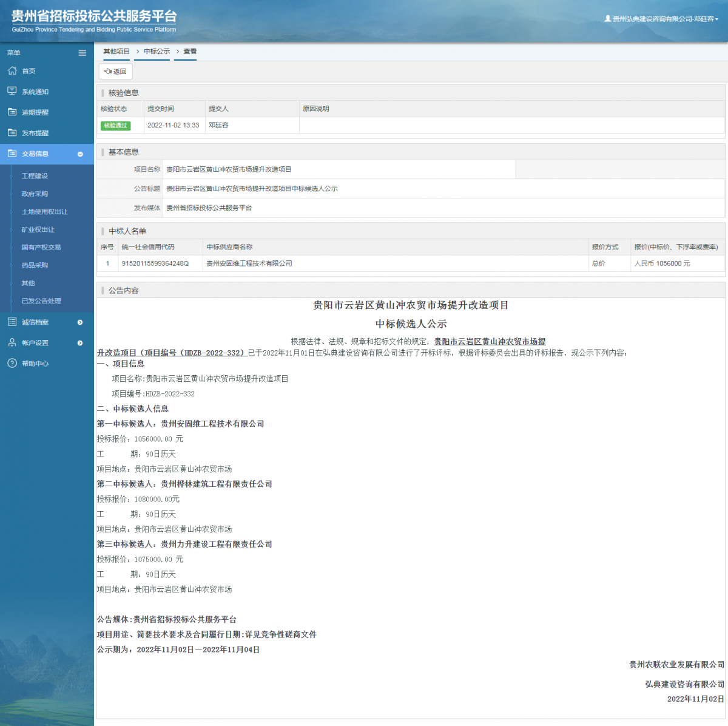Click the third candidate 贵州力升建设工程有限责任公司 line
Viewport: 728px width, 726px height.
tap(184, 544)
